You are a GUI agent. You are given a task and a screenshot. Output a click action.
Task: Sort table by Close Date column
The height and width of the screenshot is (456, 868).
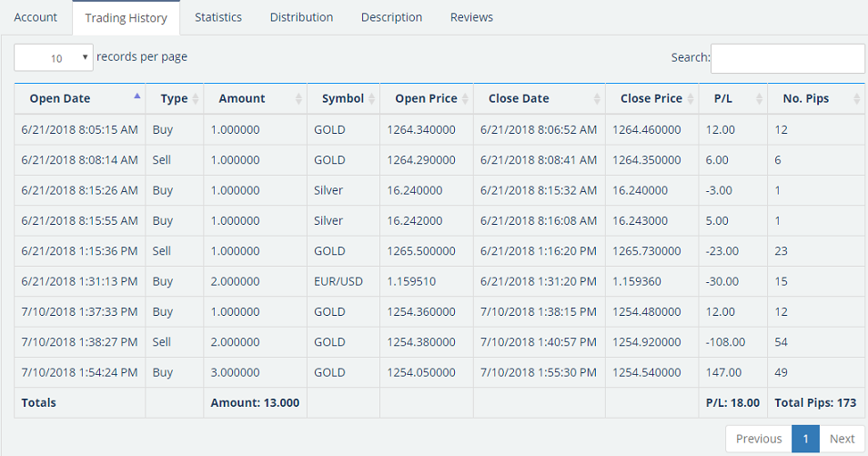tap(540, 98)
